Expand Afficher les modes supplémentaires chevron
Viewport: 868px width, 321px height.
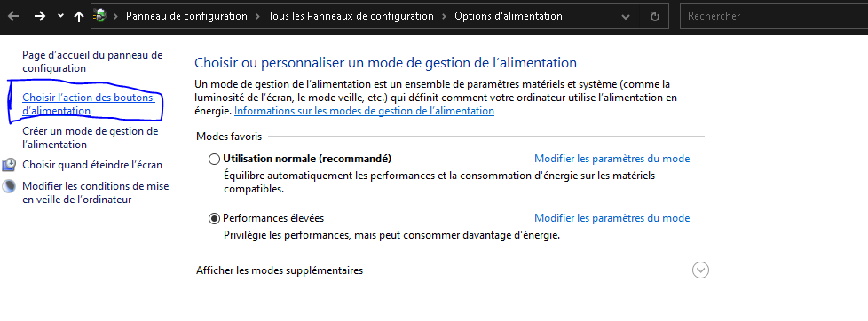(x=701, y=270)
